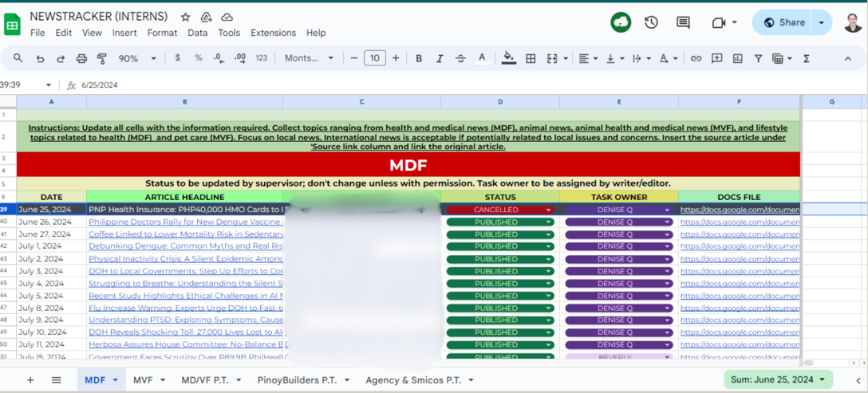Image resolution: width=868 pixels, height=393 pixels.
Task: Open the font family dropdown
Action: (x=309, y=58)
